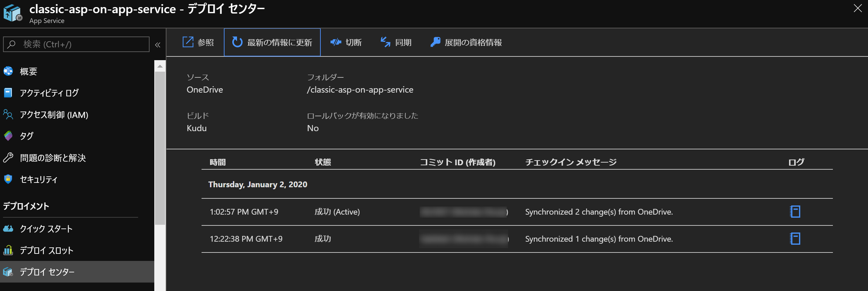Screen dimensions: 868x291
Task: Click 成功 status in 12:22:38 row
Action: pos(323,239)
